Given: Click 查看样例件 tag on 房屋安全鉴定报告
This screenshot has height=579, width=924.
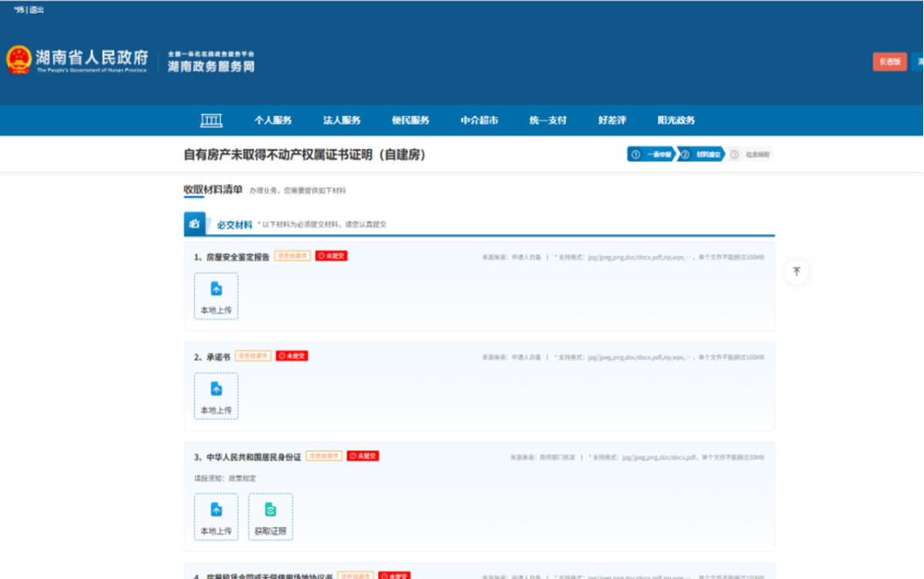Looking at the screenshot, I should tap(291, 255).
